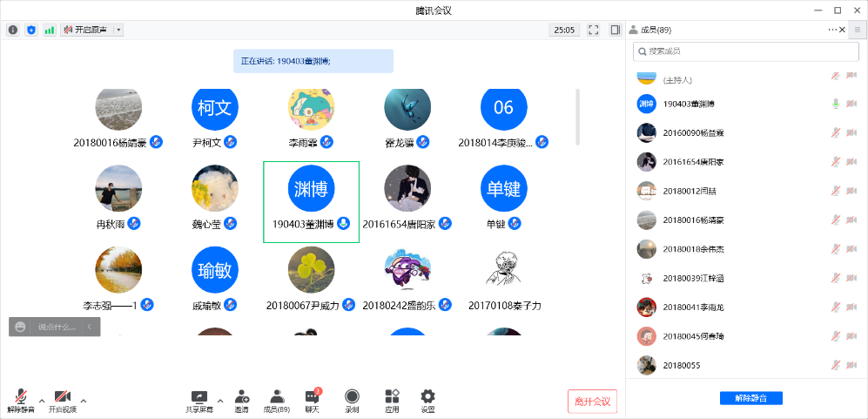
Task: Click the muted mic icon beside 20180016杨靖豪 tile
Action: [156, 142]
